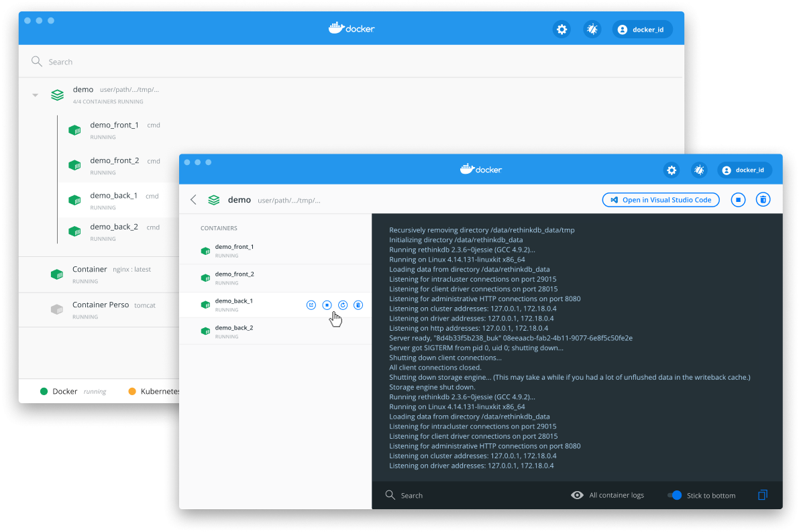Click 'Storage engine shut down.' log line

click(x=432, y=387)
